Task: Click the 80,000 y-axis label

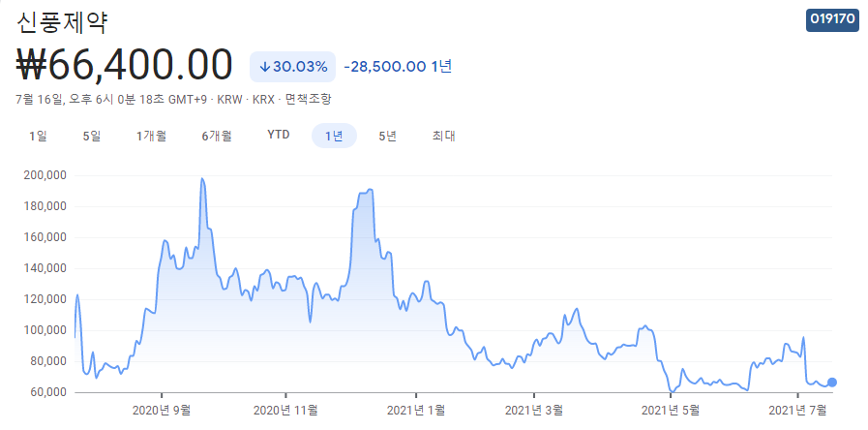Action: [x=48, y=361]
